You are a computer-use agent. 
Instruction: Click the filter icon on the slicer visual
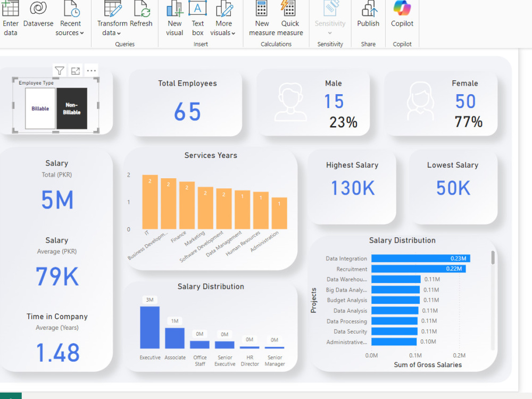click(x=59, y=70)
